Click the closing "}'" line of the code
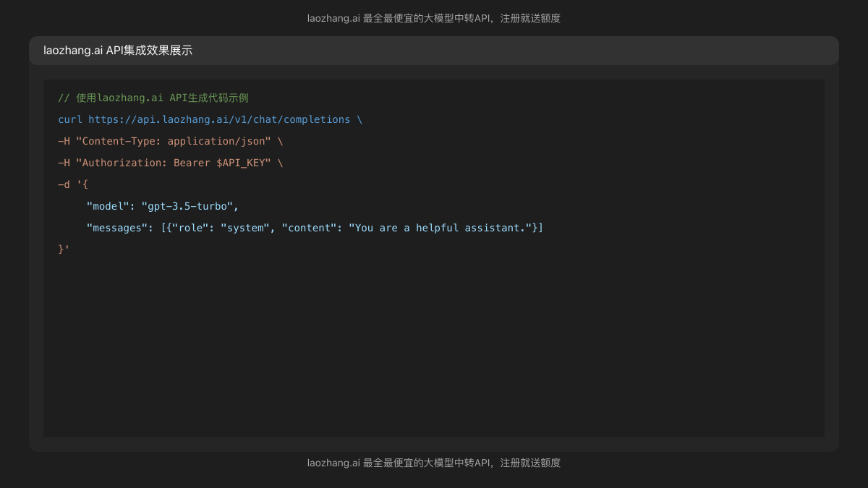Image resolution: width=868 pixels, height=488 pixels. 64,249
